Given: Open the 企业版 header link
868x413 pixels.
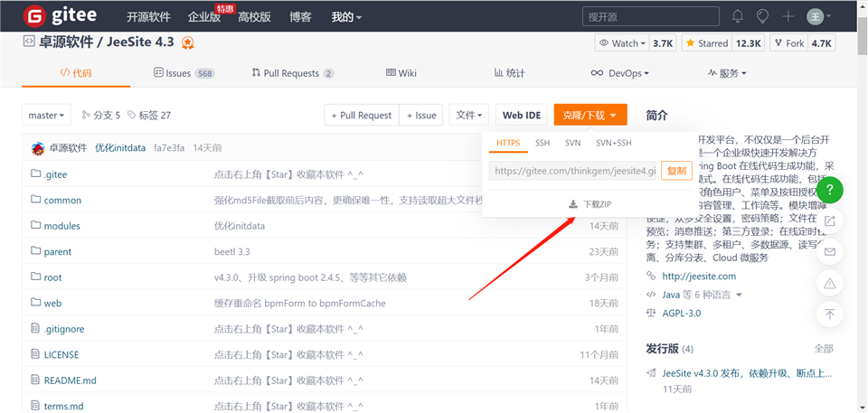Looking at the screenshot, I should [x=203, y=17].
